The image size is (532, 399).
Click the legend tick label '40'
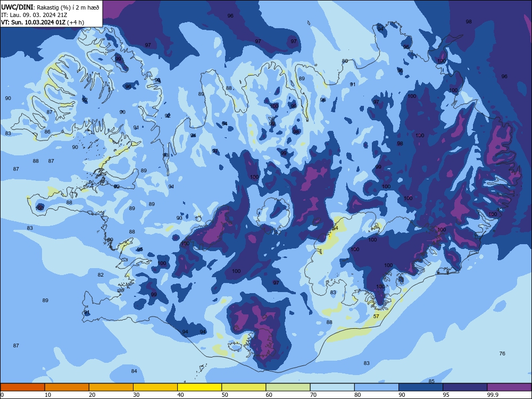(180, 395)
